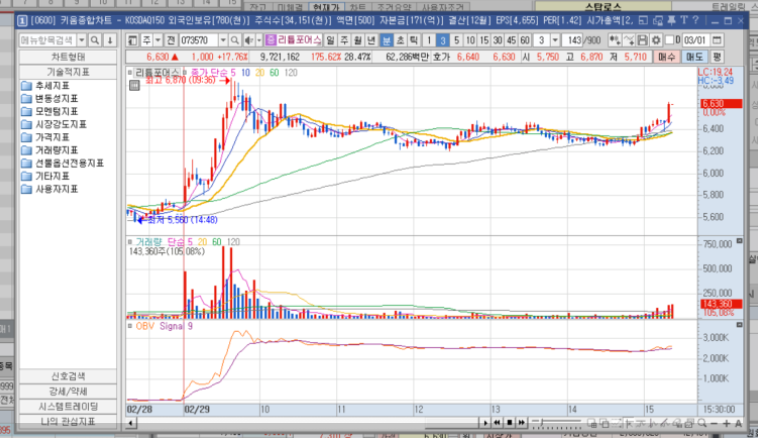Select the 틱 tick chart period

(x=413, y=40)
